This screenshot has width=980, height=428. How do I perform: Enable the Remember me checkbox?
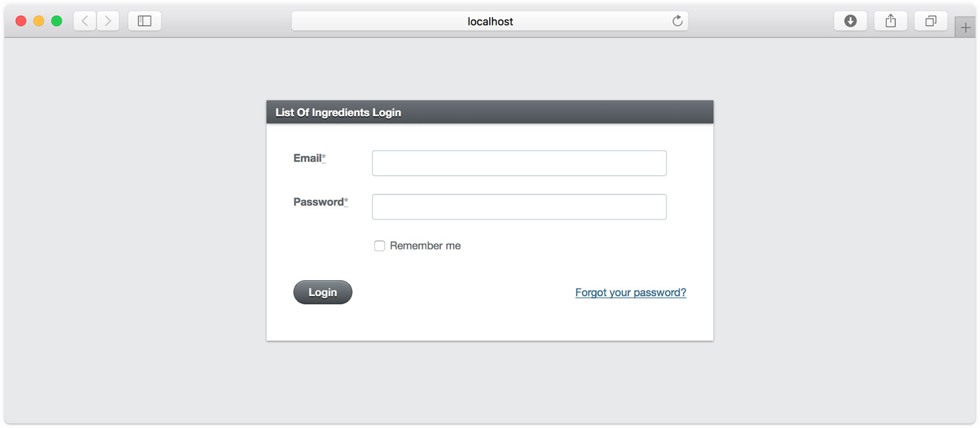tap(379, 246)
